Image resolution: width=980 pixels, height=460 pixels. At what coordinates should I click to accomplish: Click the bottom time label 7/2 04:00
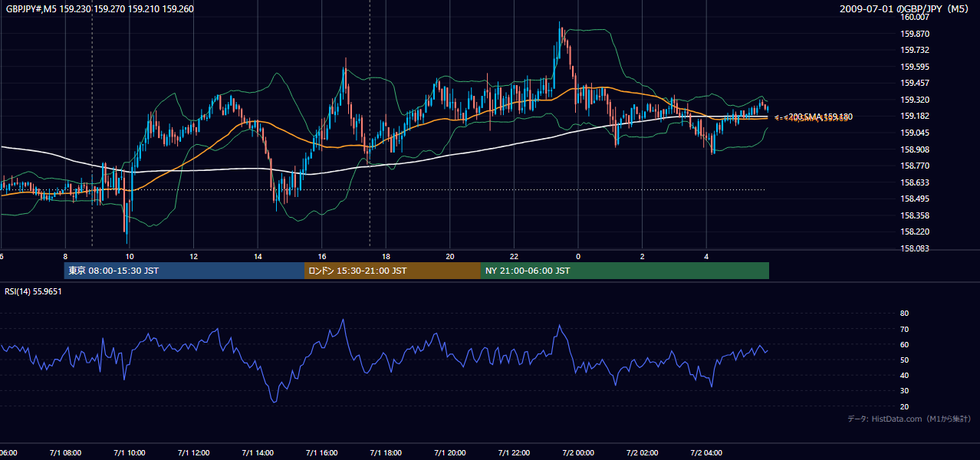click(x=706, y=453)
